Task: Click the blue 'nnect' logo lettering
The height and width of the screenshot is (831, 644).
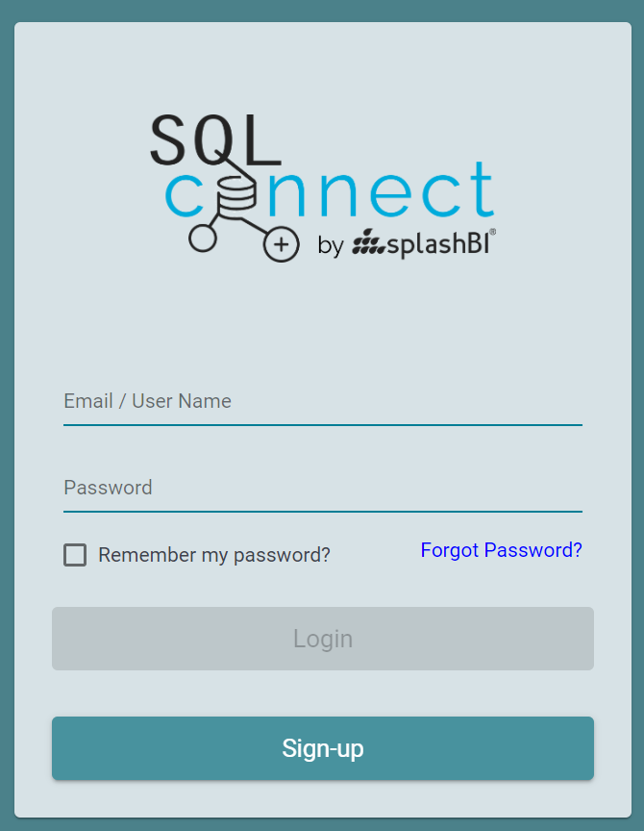Action: [x=381, y=190]
